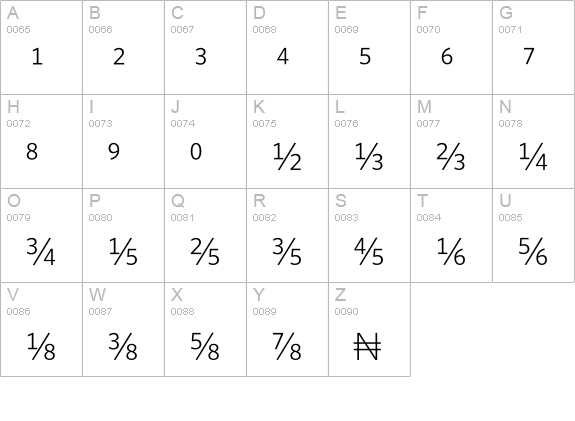Image resolution: width=575 pixels, height=421 pixels.
Task: Click the digit 7 glyph cell G
Action: click(528, 56)
